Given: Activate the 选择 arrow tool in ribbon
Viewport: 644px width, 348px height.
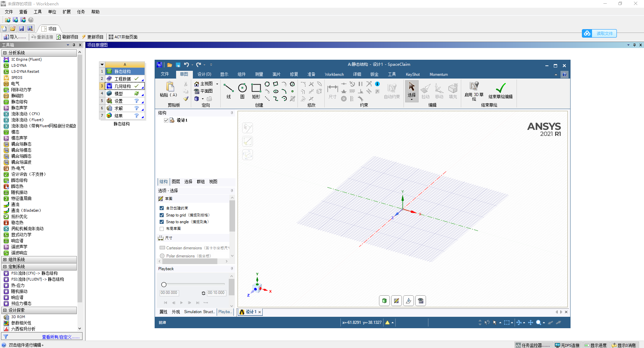Looking at the screenshot, I should (x=412, y=91).
